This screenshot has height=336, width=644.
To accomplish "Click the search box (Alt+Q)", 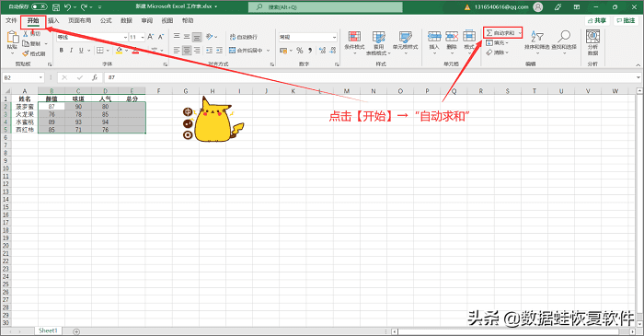I will pos(326,7).
